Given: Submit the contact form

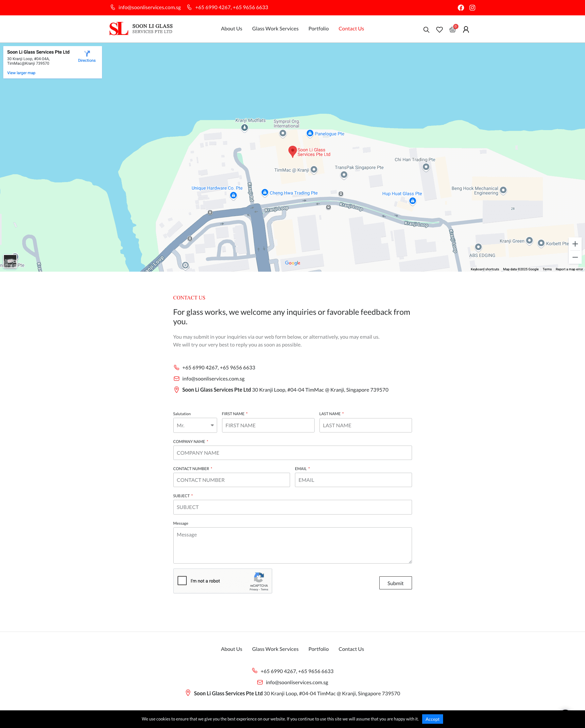Looking at the screenshot, I should click(395, 583).
